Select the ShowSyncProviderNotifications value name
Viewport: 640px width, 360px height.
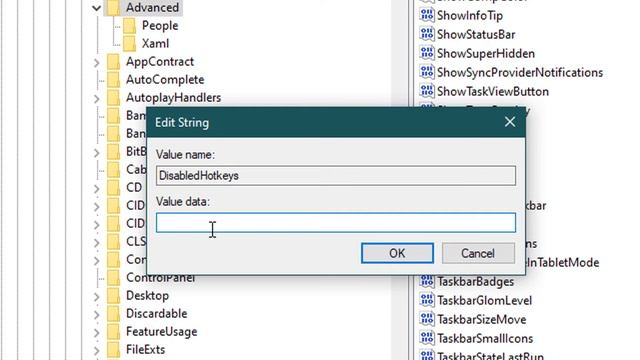click(520, 72)
